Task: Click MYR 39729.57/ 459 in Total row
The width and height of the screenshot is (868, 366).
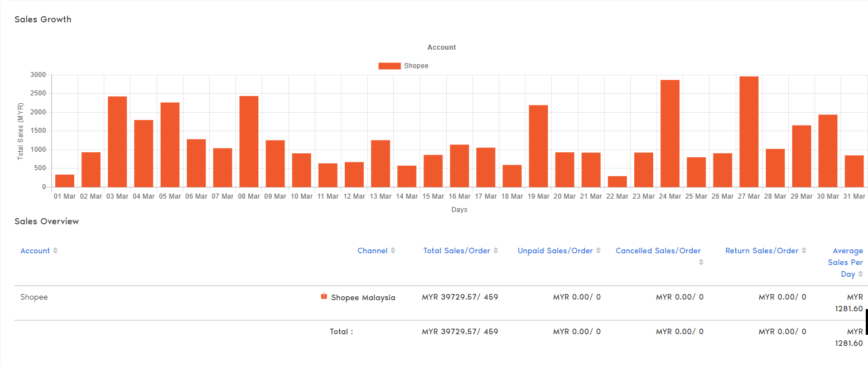Action: tap(460, 331)
